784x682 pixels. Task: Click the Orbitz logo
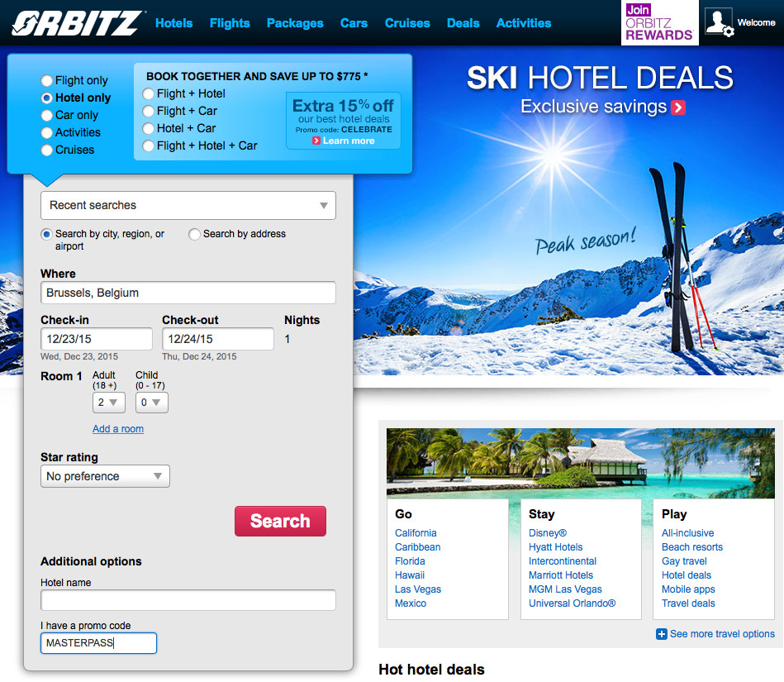point(78,23)
